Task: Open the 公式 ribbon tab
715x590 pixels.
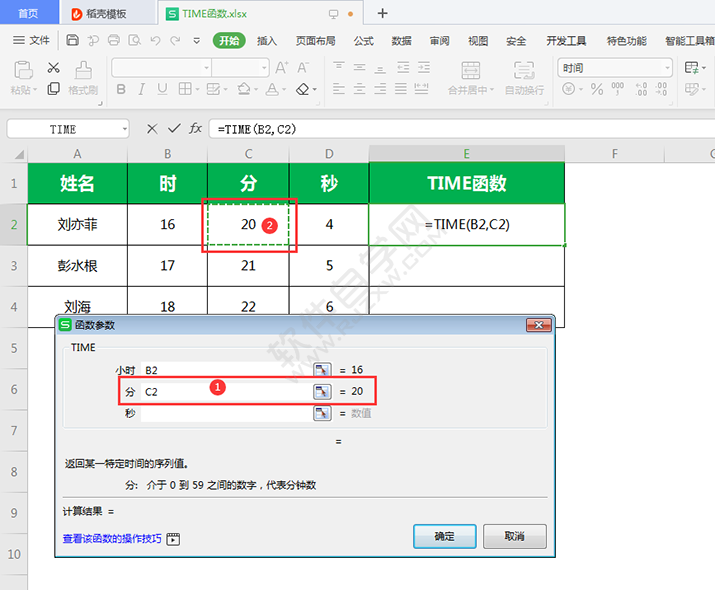Action: pyautogui.click(x=363, y=41)
